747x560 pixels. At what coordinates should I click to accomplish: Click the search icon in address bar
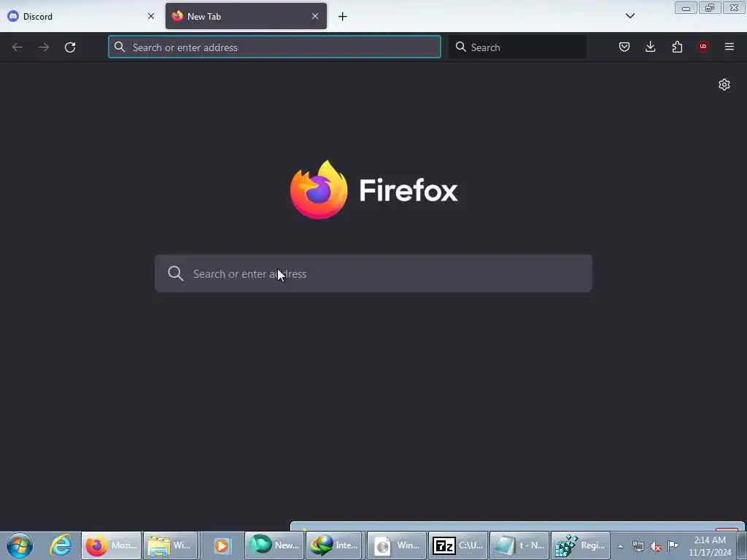tap(120, 47)
